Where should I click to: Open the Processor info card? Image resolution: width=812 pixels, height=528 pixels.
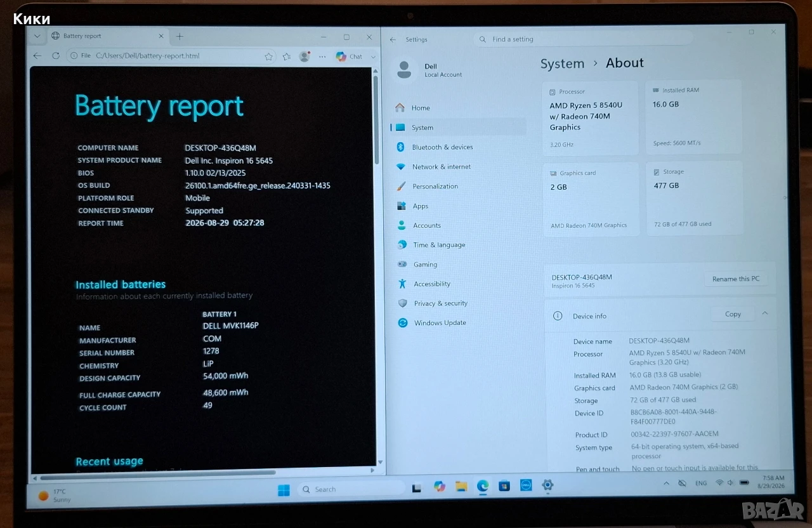click(591, 118)
